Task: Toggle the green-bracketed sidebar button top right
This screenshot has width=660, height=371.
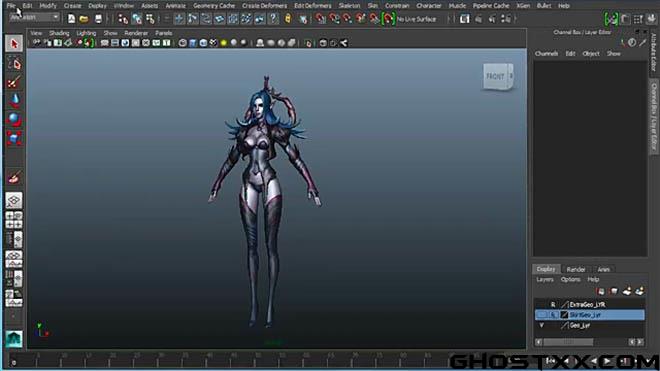Action: pos(611,19)
